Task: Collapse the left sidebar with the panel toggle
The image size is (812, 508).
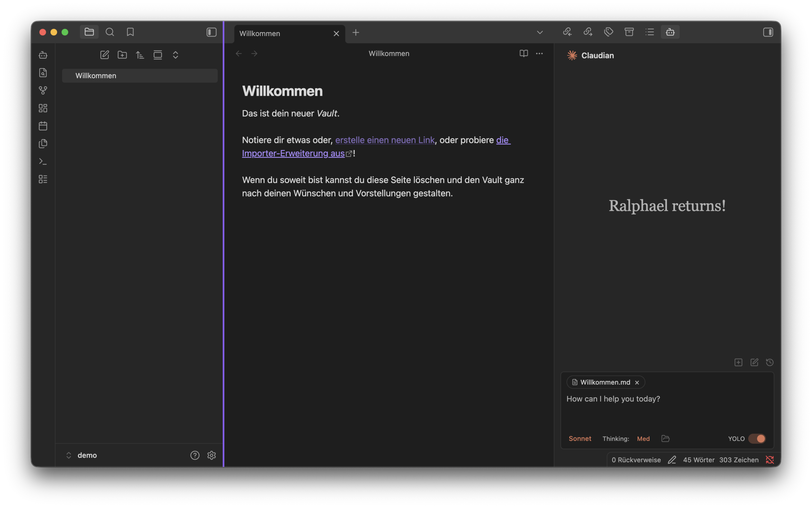Action: 211,32
